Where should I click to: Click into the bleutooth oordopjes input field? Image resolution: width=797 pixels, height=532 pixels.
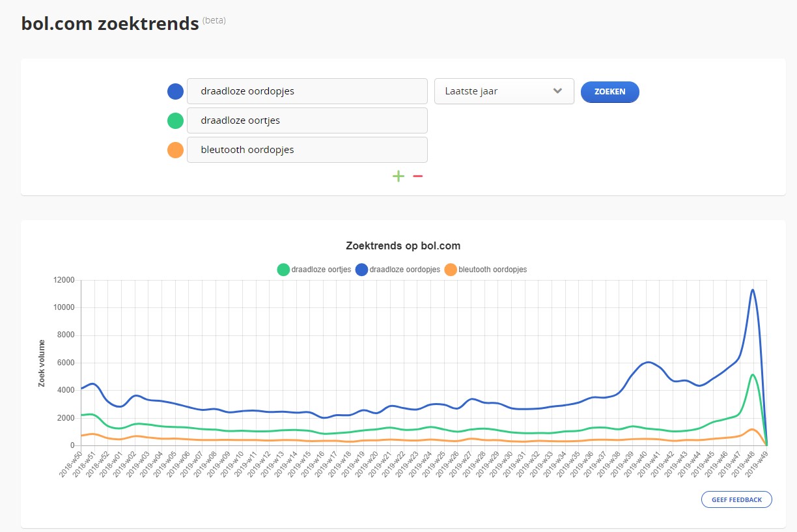307,150
